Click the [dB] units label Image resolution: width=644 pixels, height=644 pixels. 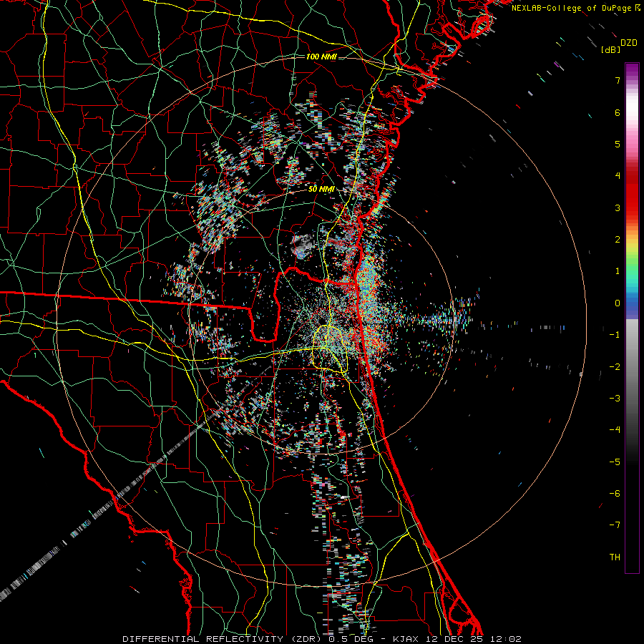click(610, 49)
